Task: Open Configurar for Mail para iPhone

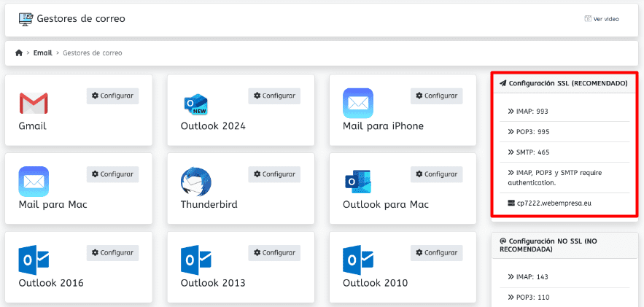Action: coord(437,96)
